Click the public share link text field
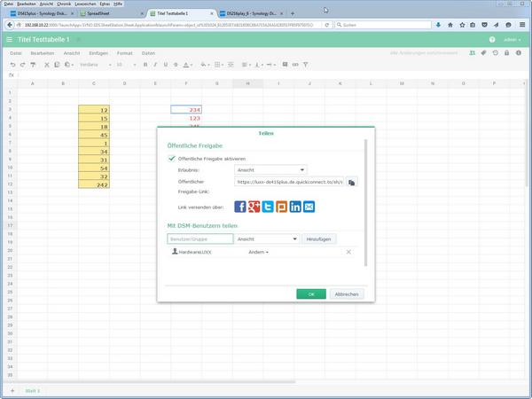 pyautogui.click(x=289, y=182)
